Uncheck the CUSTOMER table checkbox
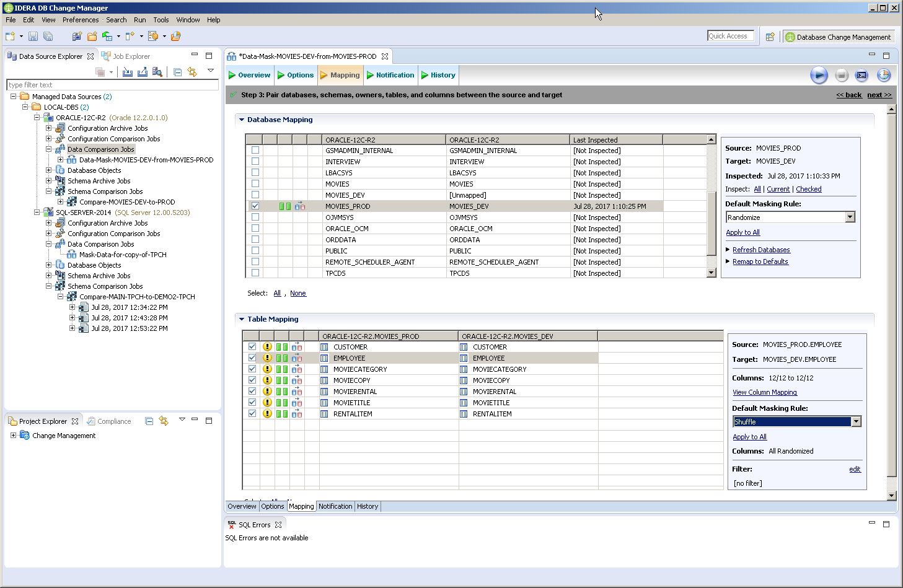Viewport: 903px width, 588px height. [252, 347]
